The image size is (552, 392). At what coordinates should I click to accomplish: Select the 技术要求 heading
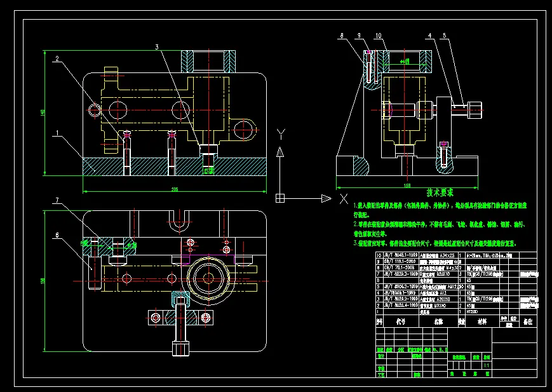point(440,193)
